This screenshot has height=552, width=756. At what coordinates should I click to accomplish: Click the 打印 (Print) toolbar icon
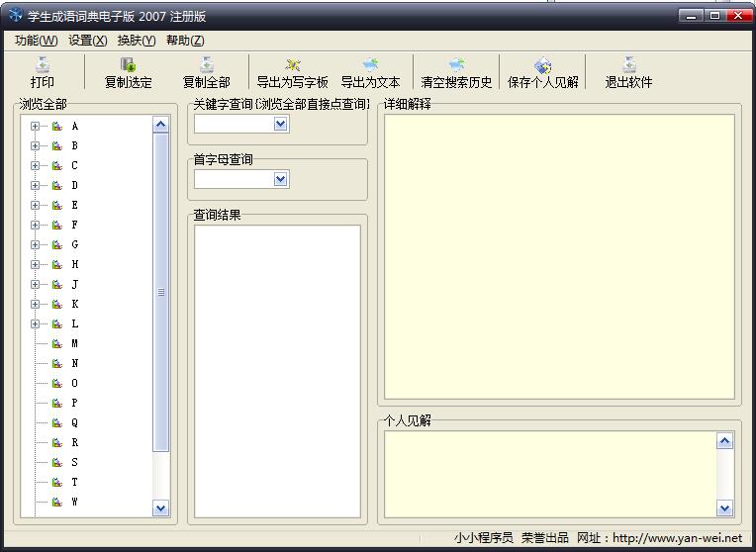43,65
